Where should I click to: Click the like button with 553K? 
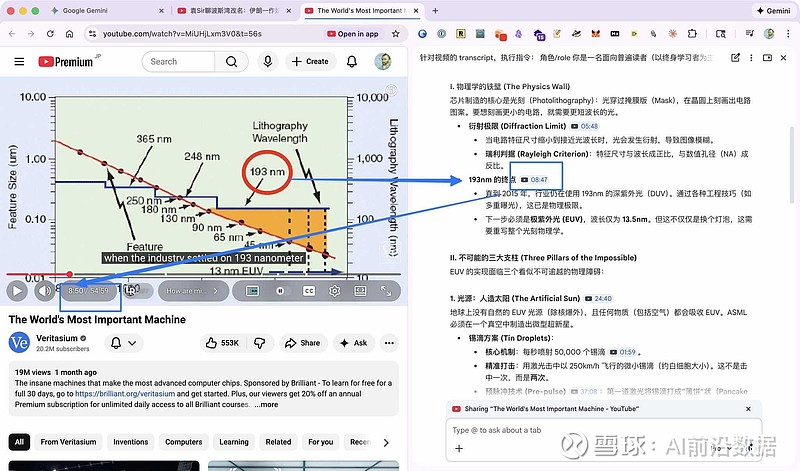coord(221,343)
